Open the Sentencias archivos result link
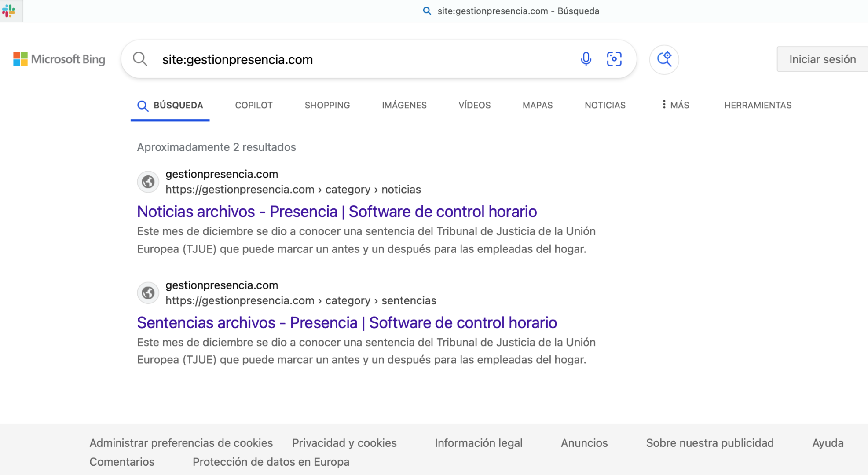The image size is (868, 475). click(x=347, y=323)
